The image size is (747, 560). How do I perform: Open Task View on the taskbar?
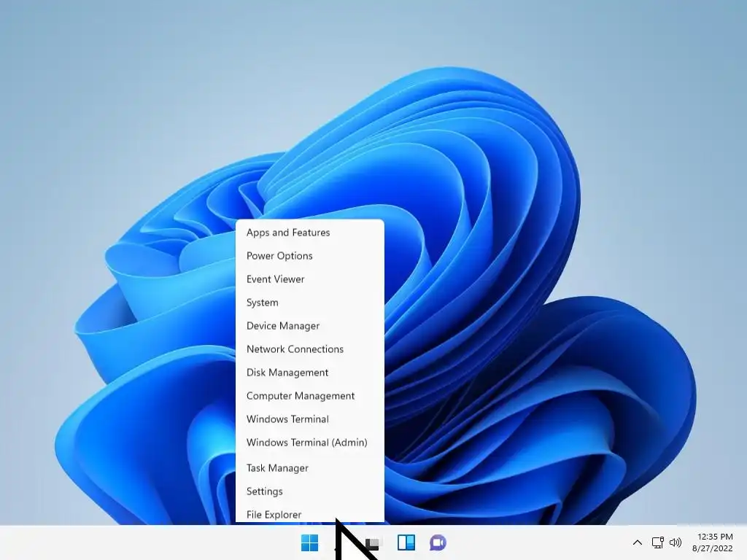[374, 542]
